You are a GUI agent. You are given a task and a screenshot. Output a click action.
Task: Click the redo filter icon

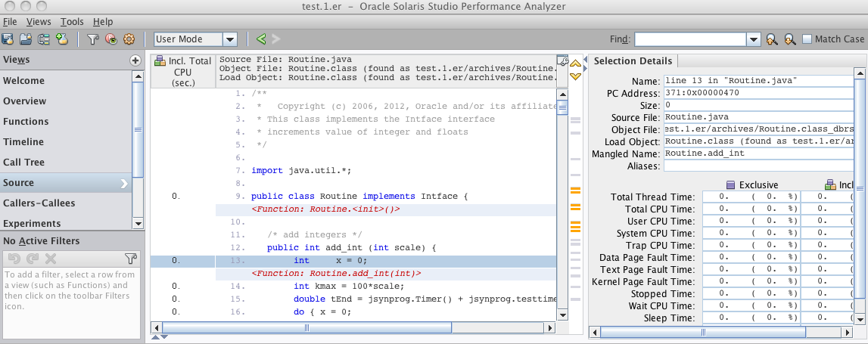click(33, 259)
